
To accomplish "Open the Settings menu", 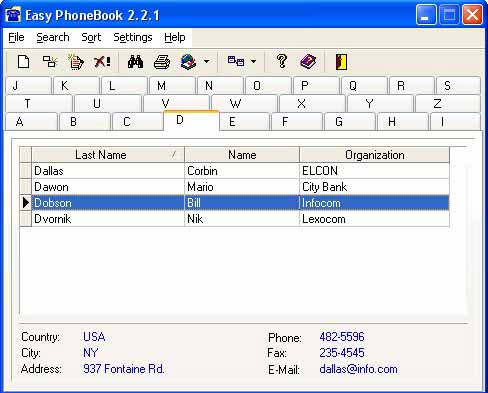I will [x=133, y=37].
